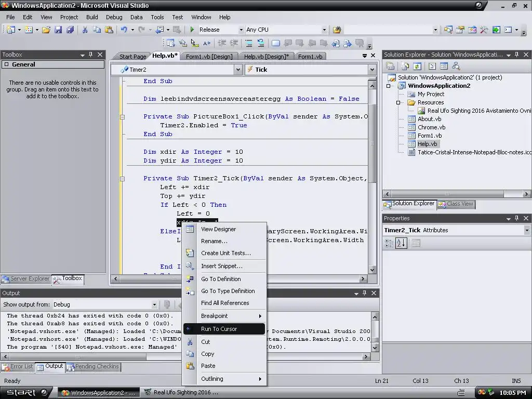Click Refresh in Solution Explorer toolbar

pyautogui.click(x=417, y=66)
